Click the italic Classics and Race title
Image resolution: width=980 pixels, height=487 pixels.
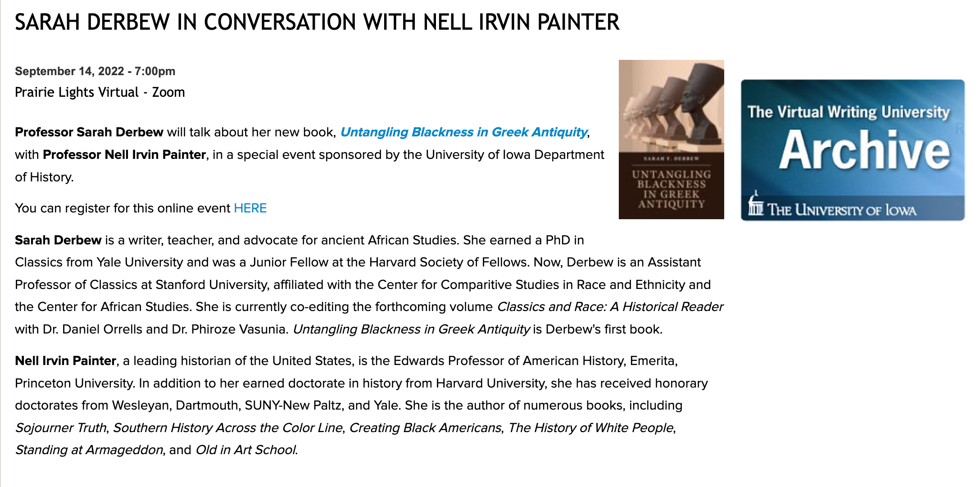(610, 307)
